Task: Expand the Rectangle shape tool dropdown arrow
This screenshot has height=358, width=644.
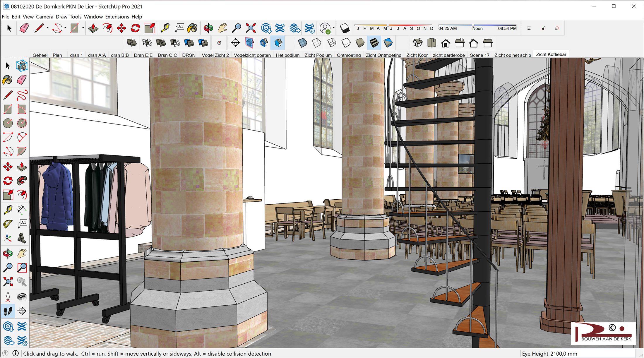Action: click(83, 28)
